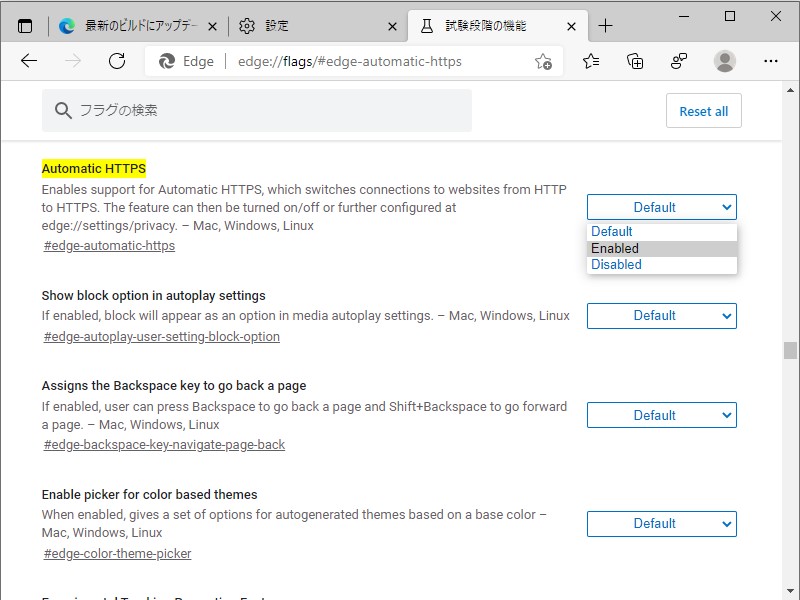Open the Favorites list icon
Image resolution: width=800 pixels, height=600 pixels.
click(591, 61)
